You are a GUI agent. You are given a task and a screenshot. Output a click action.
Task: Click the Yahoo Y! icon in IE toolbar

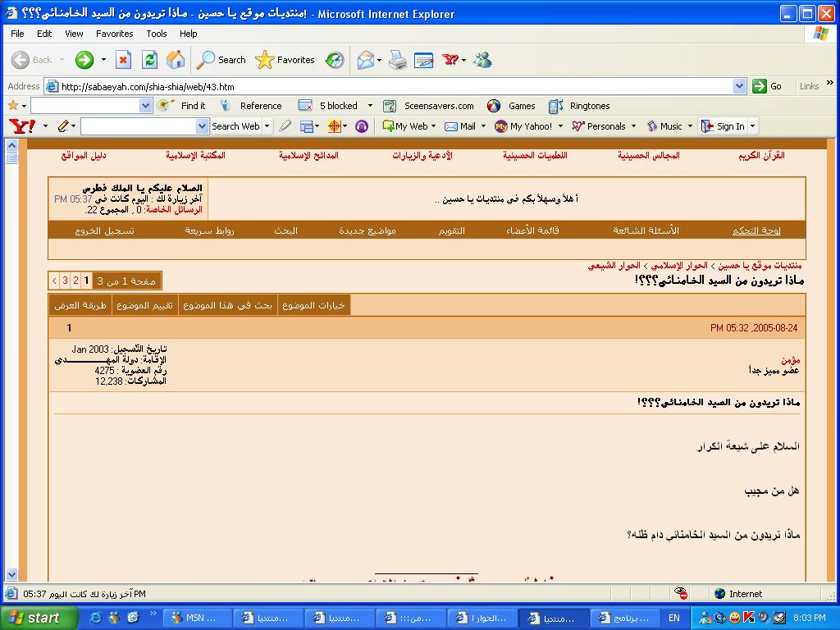point(450,60)
